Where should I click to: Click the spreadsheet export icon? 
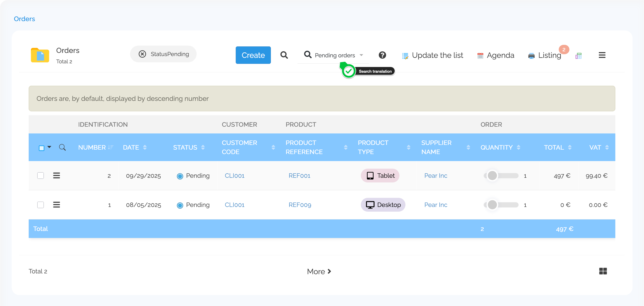(x=579, y=56)
